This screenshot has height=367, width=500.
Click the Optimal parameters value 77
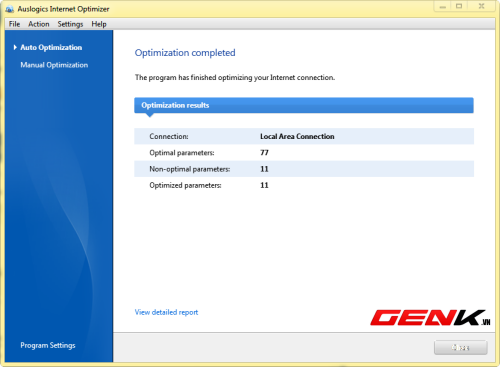(x=264, y=153)
